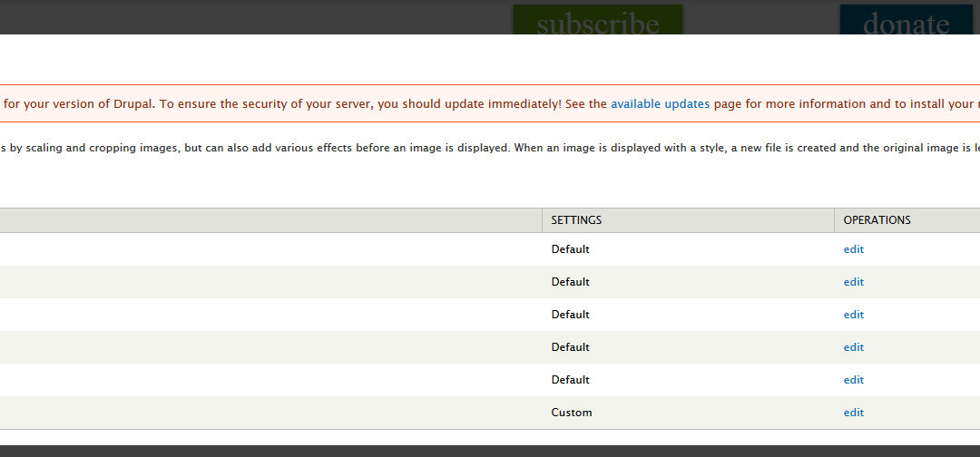Click the edit link in the second Default row
The image size is (980, 457).
(854, 282)
